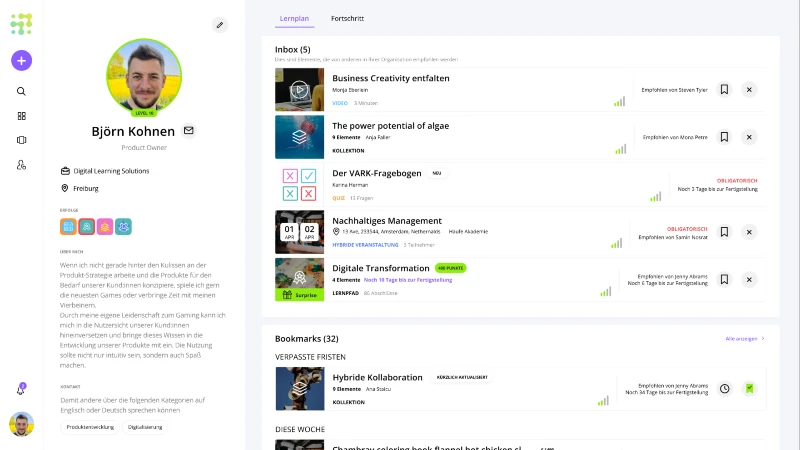Screen dimensions: 800x450
Task: Click difficulty bars on Business Creativity row
Action: click(x=619, y=102)
